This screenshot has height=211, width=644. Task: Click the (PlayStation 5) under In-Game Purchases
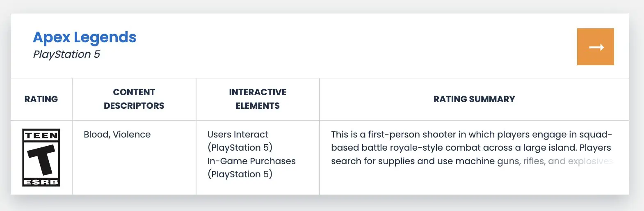coord(240,174)
